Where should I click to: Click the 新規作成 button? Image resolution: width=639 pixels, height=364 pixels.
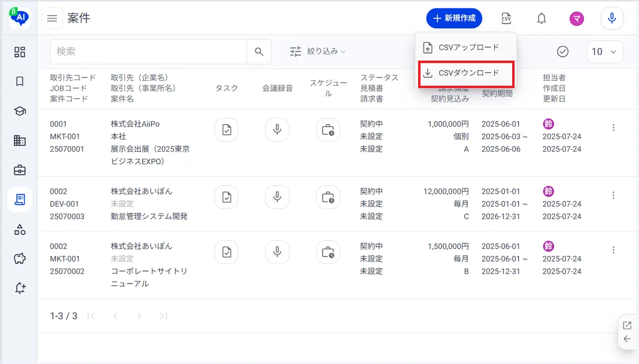pos(454,18)
